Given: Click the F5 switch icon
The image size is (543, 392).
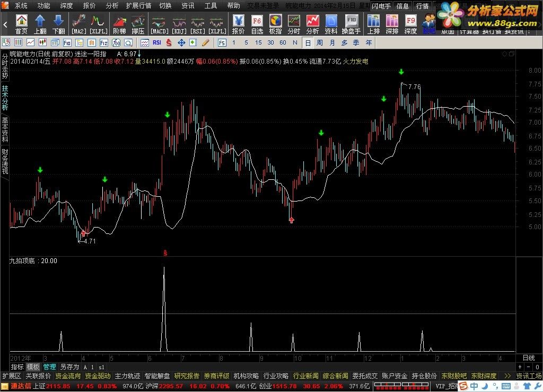Looking at the screenshot, I should click(x=222, y=42).
